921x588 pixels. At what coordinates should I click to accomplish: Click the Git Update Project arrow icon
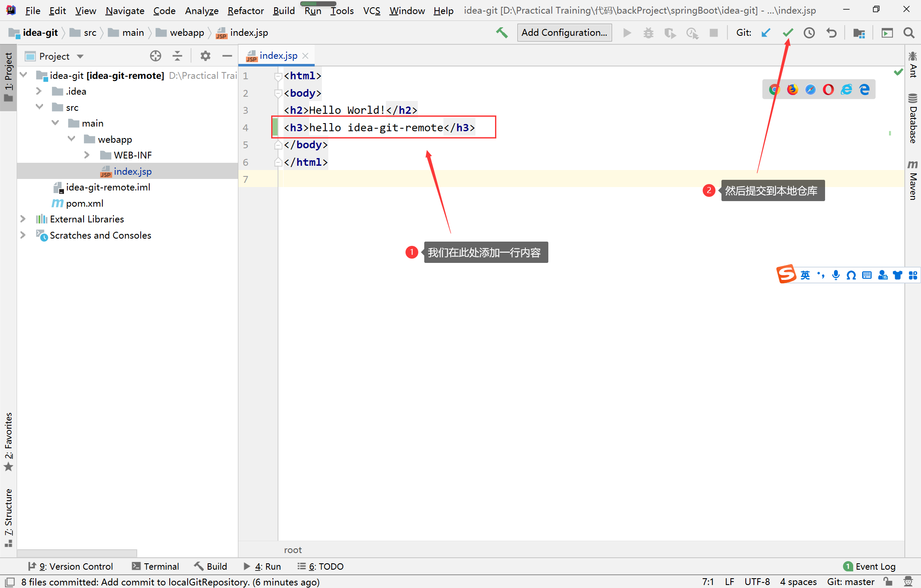point(766,33)
